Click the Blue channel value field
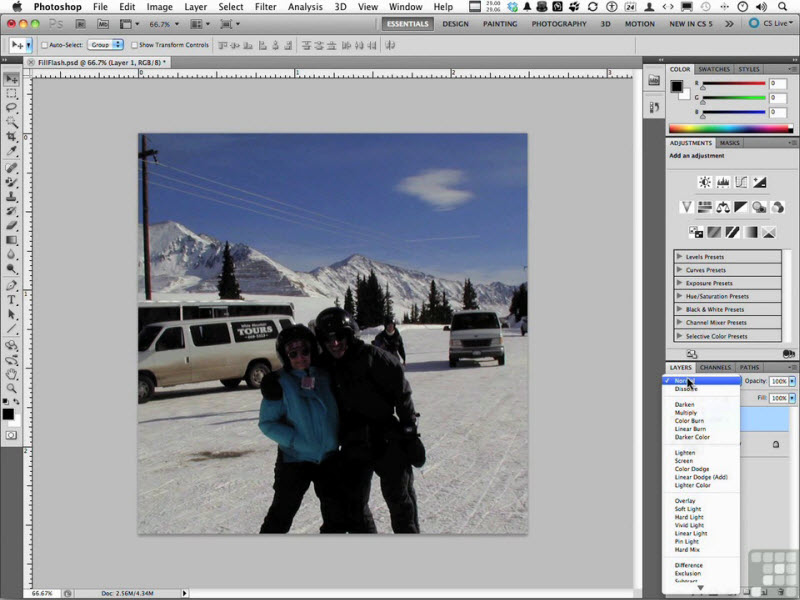Viewport: 800px width, 600px height. tap(778, 112)
